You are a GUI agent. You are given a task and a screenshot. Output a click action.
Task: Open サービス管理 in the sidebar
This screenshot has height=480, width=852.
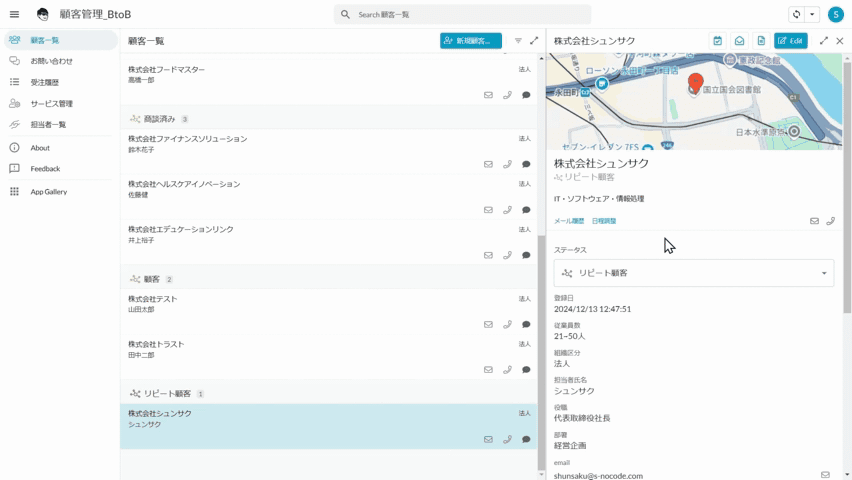pos(60,103)
